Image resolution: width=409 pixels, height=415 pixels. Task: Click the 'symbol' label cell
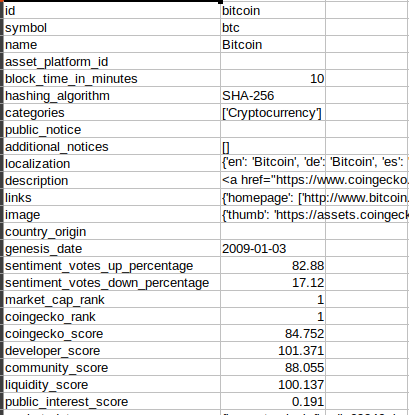click(x=112, y=28)
